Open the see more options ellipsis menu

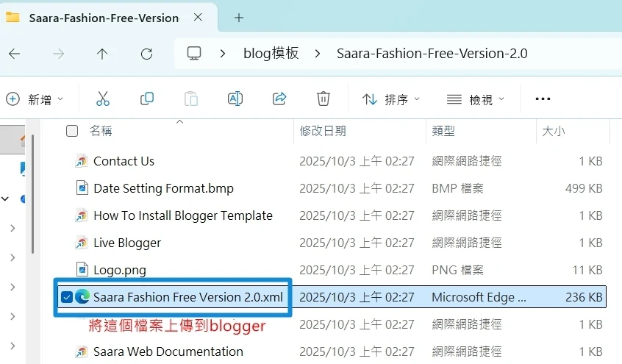(543, 99)
